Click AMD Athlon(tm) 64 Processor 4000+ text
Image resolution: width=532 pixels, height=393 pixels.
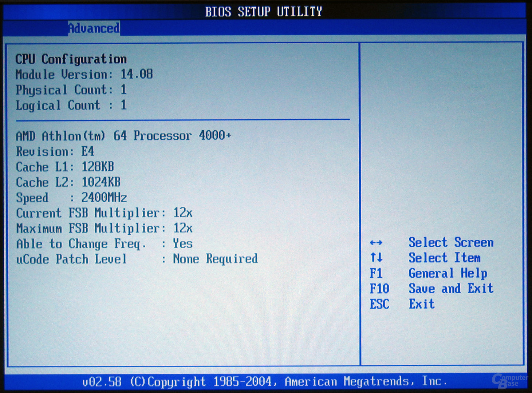pyautogui.click(x=123, y=136)
